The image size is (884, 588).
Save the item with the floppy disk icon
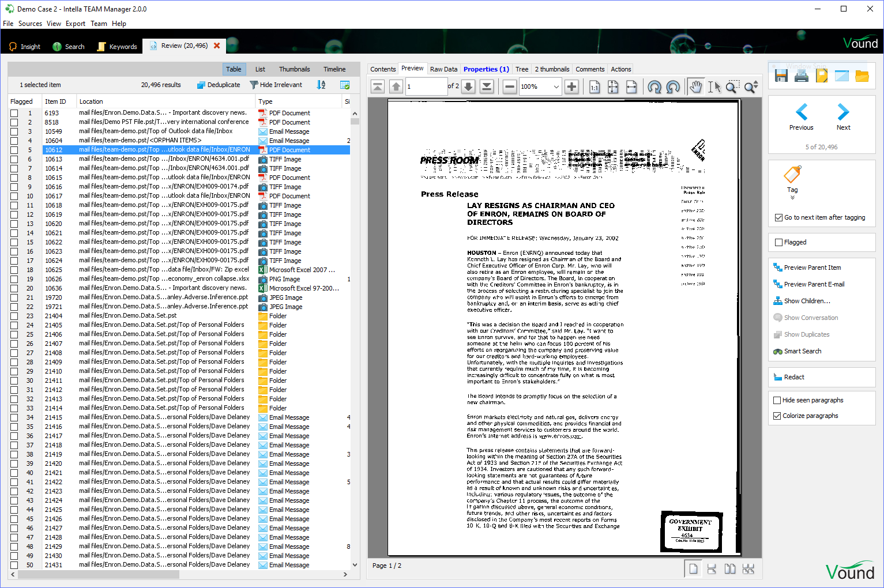pyautogui.click(x=781, y=76)
